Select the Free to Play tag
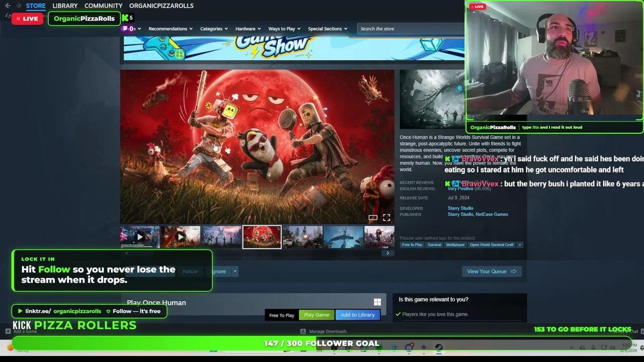The image size is (644, 362). point(412,245)
